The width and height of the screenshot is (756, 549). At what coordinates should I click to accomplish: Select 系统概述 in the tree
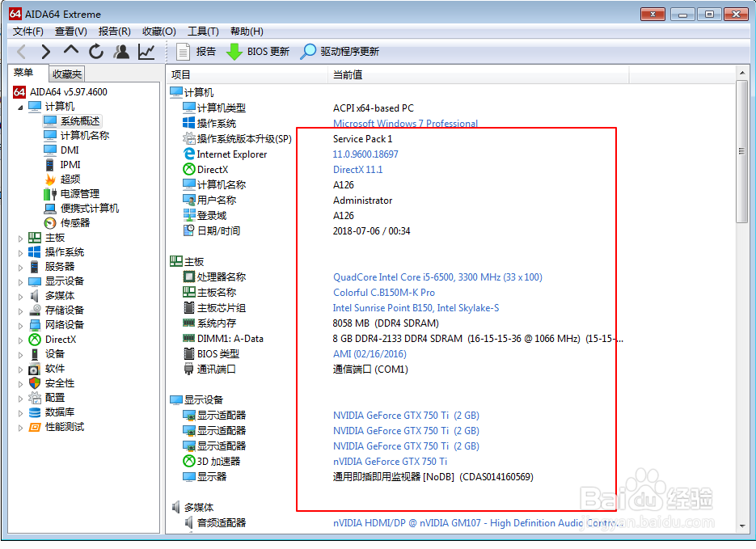pos(80,121)
